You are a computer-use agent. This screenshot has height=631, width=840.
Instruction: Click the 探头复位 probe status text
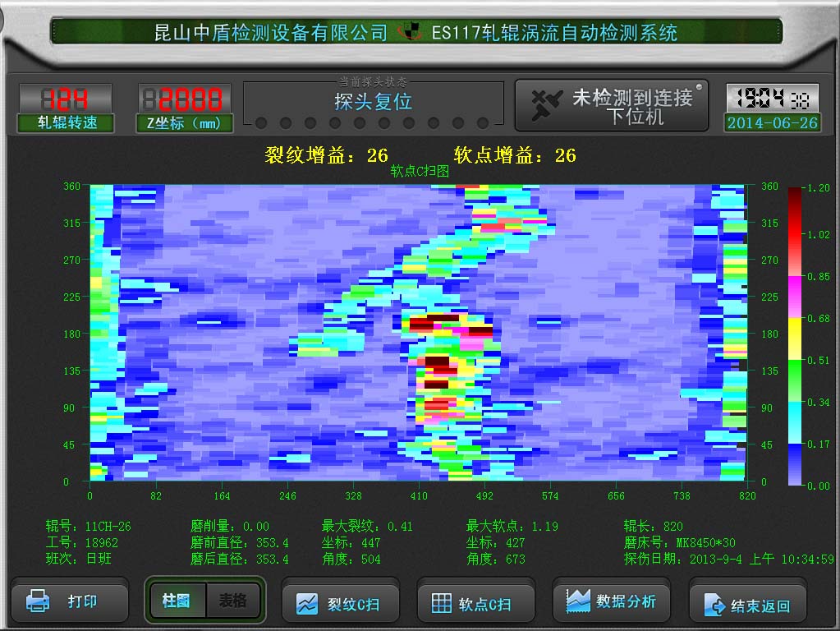coord(374,101)
